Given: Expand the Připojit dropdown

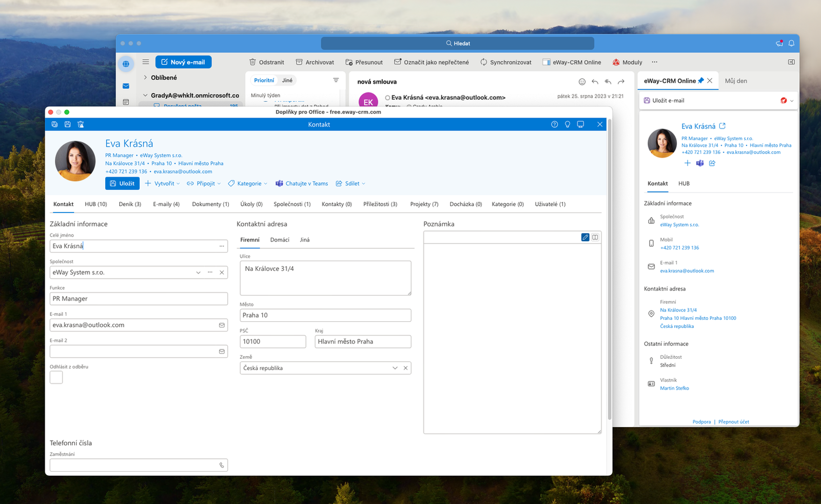Looking at the screenshot, I should tap(204, 183).
